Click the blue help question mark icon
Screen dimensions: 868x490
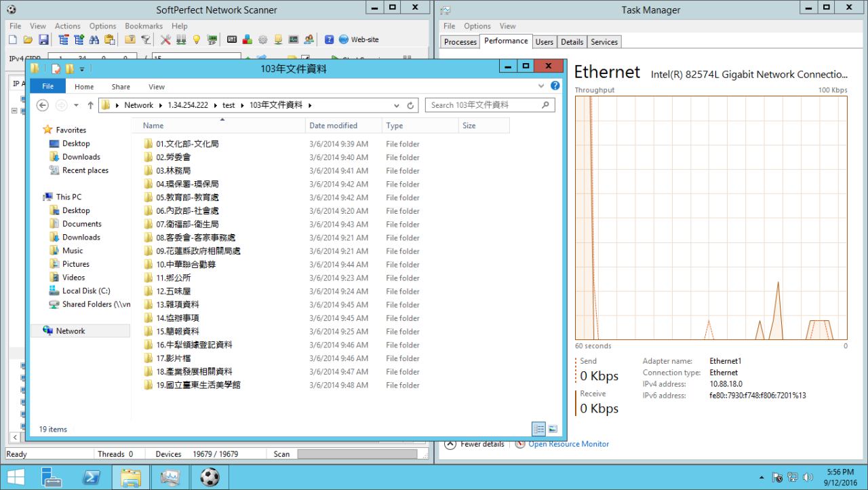click(x=329, y=40)
